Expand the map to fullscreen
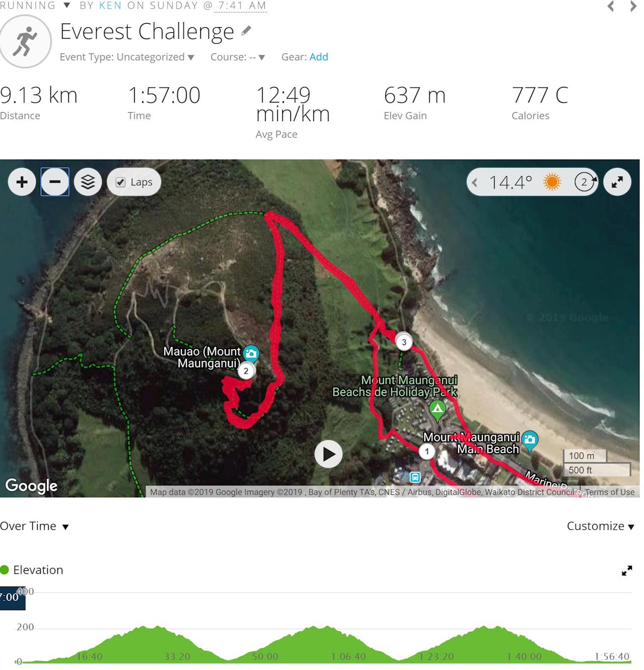Image resolution: width=644 pixels, height=670 pixels. tap(617, 182)
